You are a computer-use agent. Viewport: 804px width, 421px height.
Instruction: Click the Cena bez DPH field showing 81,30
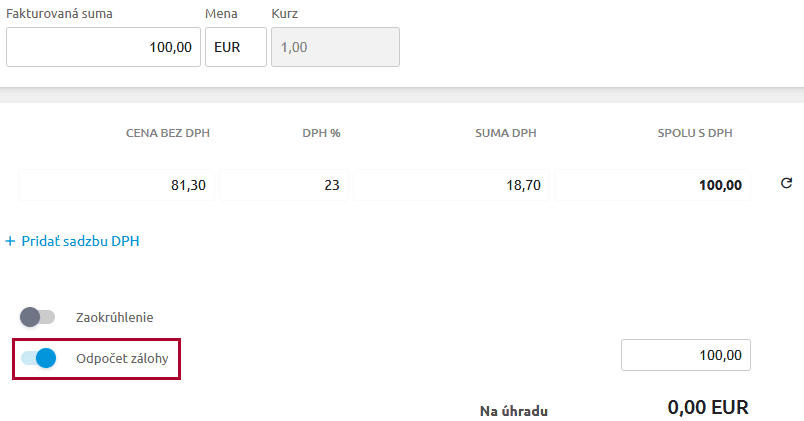pos(115,185)
